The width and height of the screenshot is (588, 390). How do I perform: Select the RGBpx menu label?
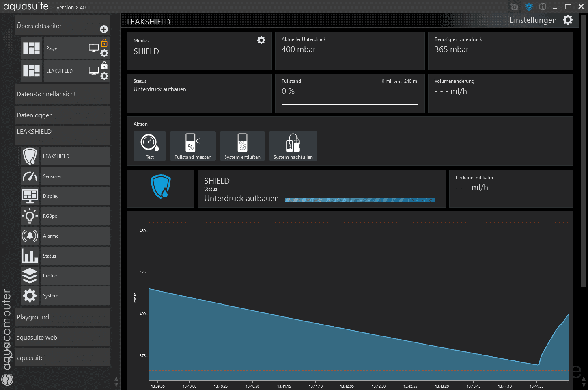pos(50,216)
